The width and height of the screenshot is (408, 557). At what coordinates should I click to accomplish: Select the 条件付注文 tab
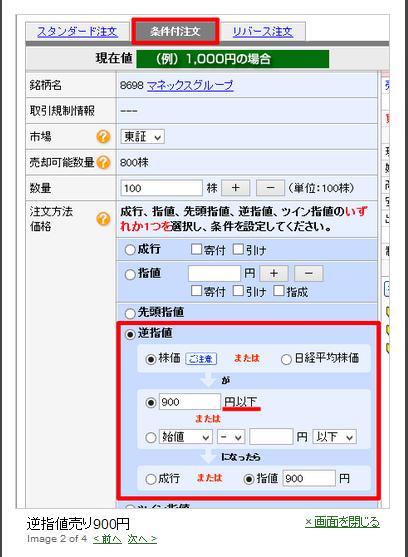(x=175, y=32)
